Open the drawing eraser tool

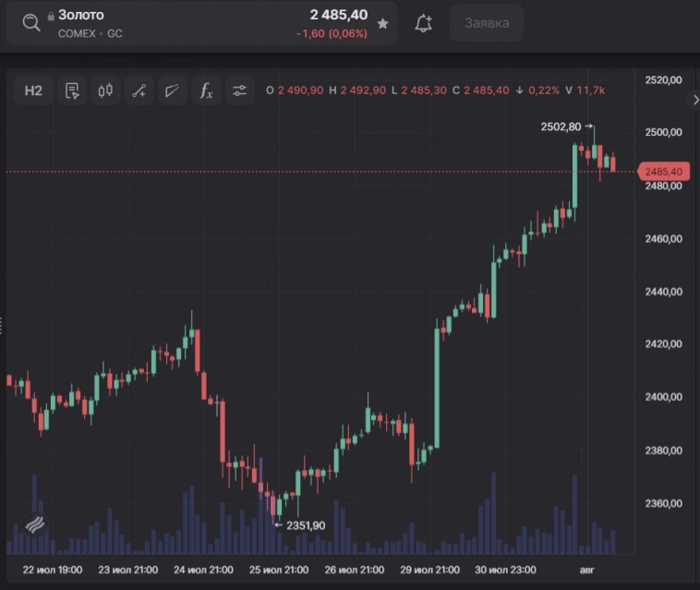click(172, 90)
